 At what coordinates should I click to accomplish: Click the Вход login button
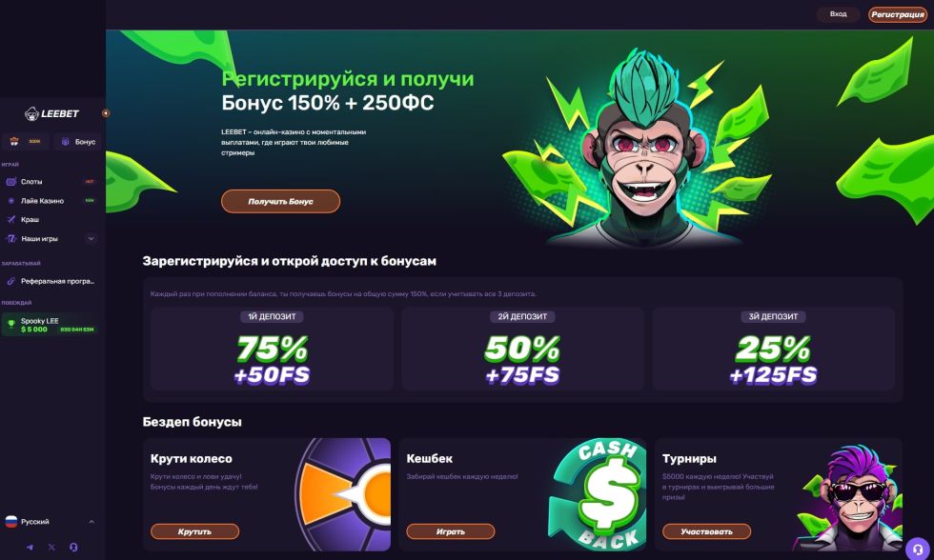point(838,14)
